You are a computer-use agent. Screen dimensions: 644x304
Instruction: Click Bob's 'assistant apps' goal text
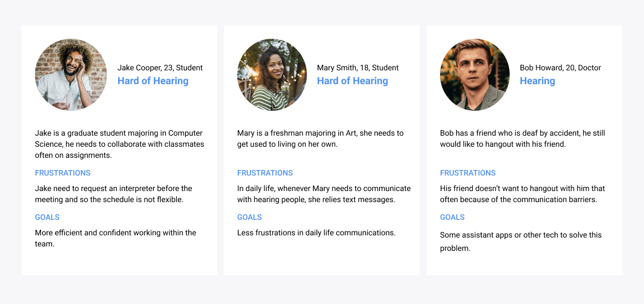pyautogui.click(x=520, y=241)
